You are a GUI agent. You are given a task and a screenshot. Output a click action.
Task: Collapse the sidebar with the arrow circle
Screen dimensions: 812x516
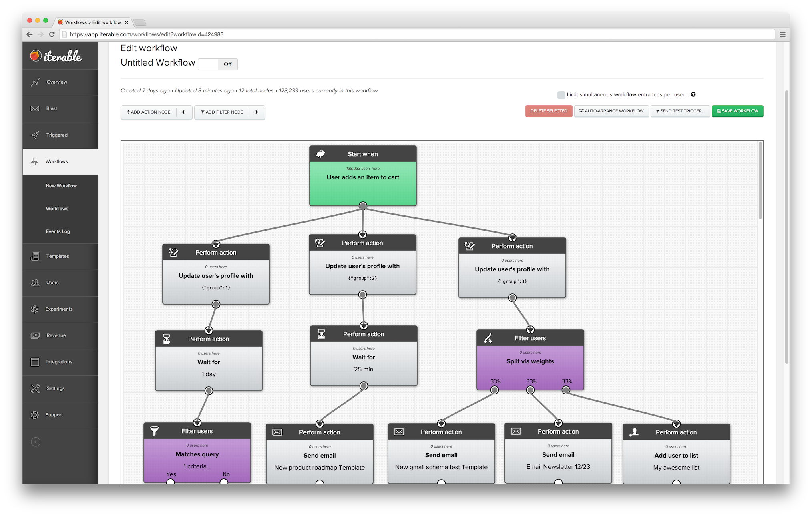click(x=36, y=442)
